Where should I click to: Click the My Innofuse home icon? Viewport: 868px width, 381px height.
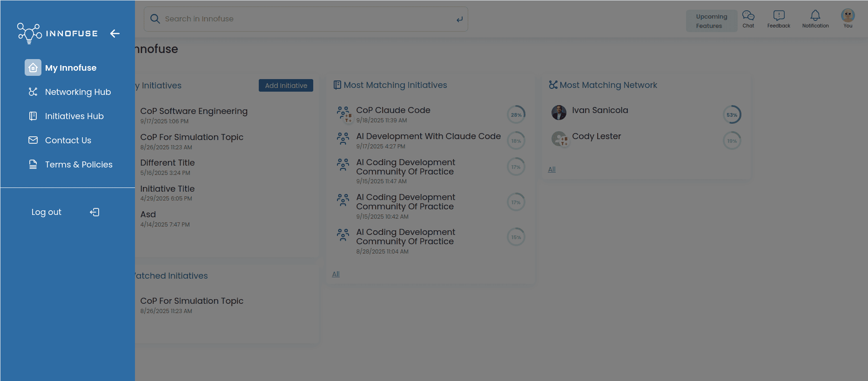pos(33,67)
